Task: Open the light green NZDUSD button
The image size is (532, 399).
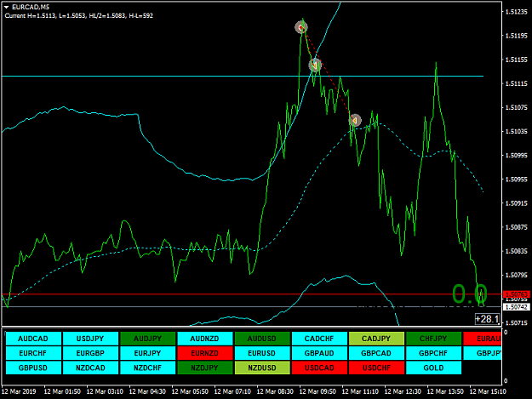Action: [x=262, y=368]
